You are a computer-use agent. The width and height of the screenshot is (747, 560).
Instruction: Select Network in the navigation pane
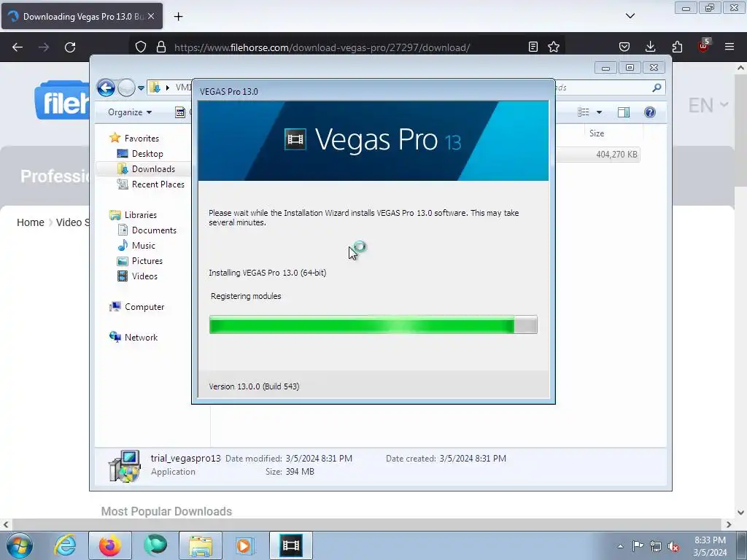tap(141, 338)
